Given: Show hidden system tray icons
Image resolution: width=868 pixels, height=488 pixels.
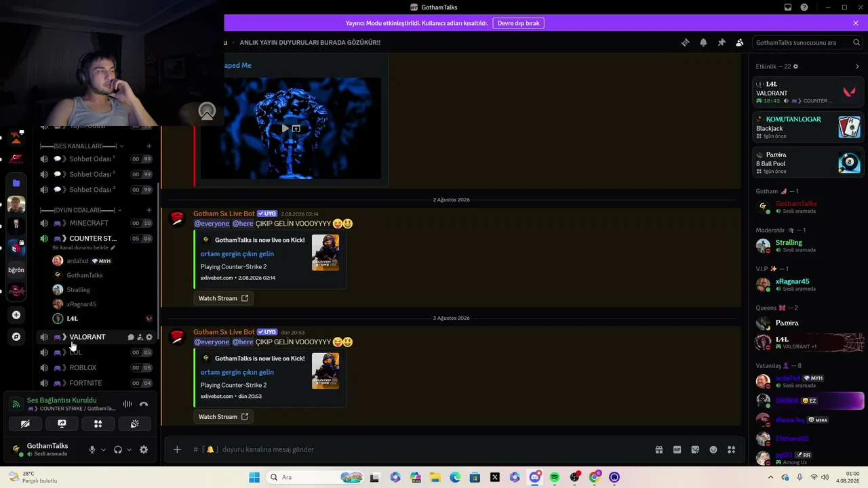Looking at the screenshot, I should coord(770,477).
